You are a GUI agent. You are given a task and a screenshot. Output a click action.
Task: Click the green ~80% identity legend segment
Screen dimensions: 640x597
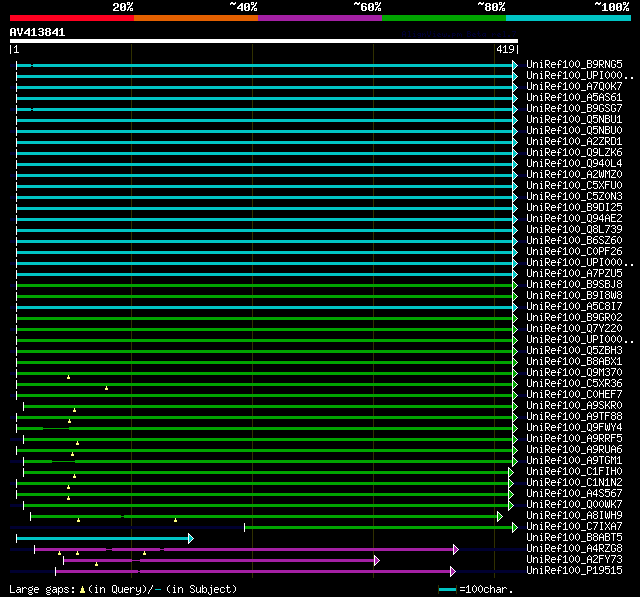443,17
